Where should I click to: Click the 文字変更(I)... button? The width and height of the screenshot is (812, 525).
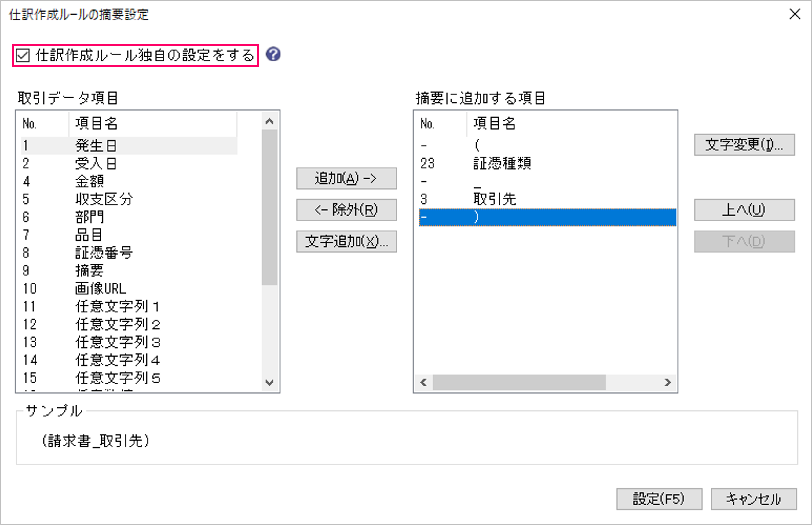(744, 145)
